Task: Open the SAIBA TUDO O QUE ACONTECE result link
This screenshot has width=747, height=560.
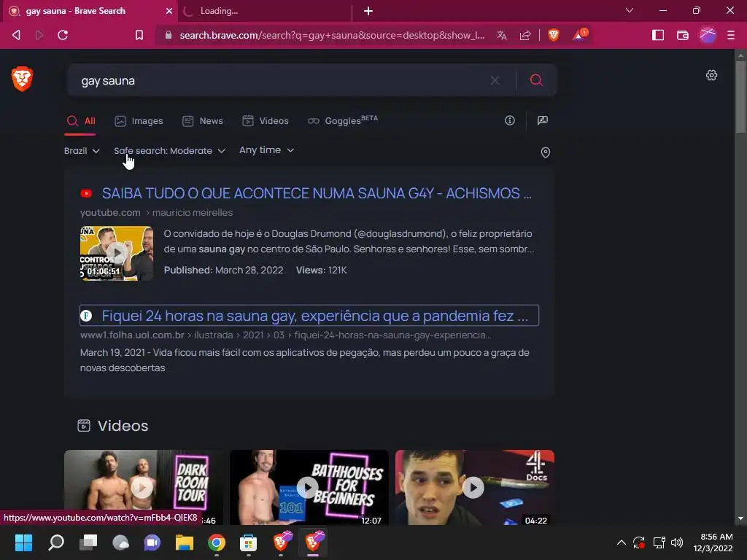Action: [x=317, y=193]
